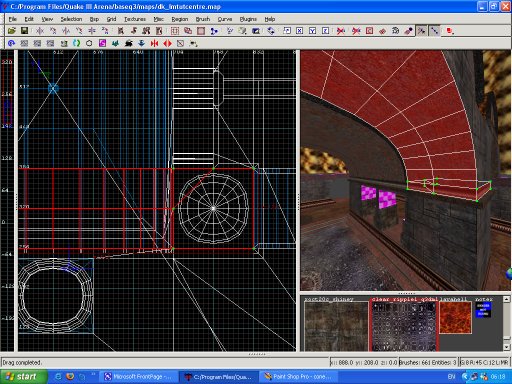This screenshot has width=512, height=384.
Task: Select the clear_ripple1 texture thumbnail
Action: [404, 326]
